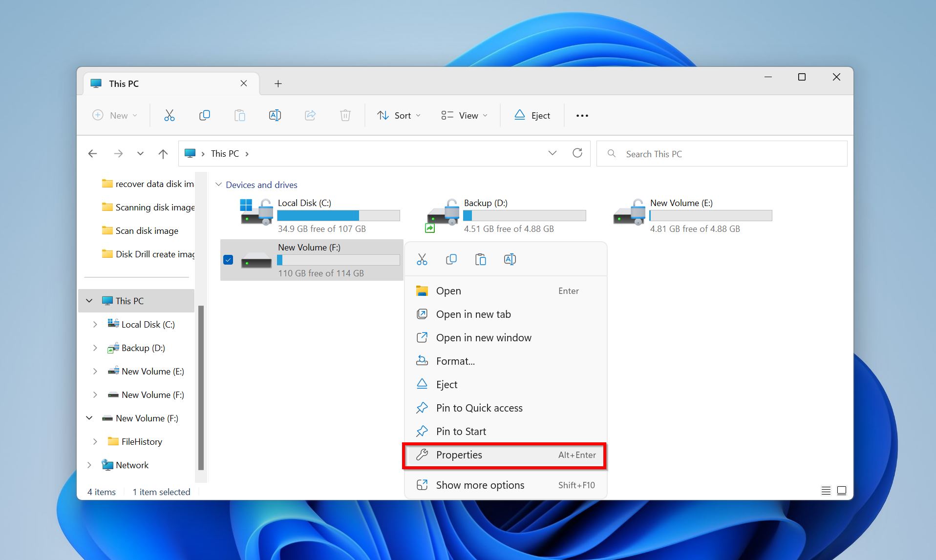
Task: Click Show more options
Action: [480, 485]
